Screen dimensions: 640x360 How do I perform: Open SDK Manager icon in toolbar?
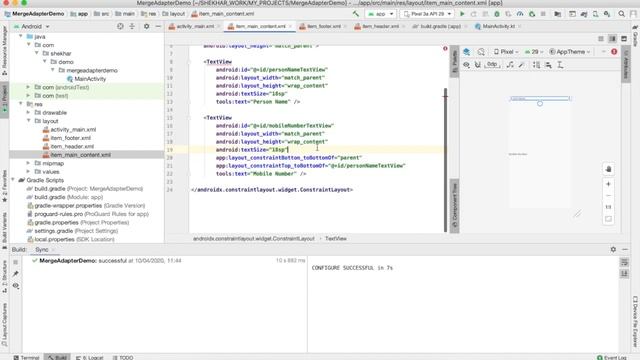click(607, 14)
